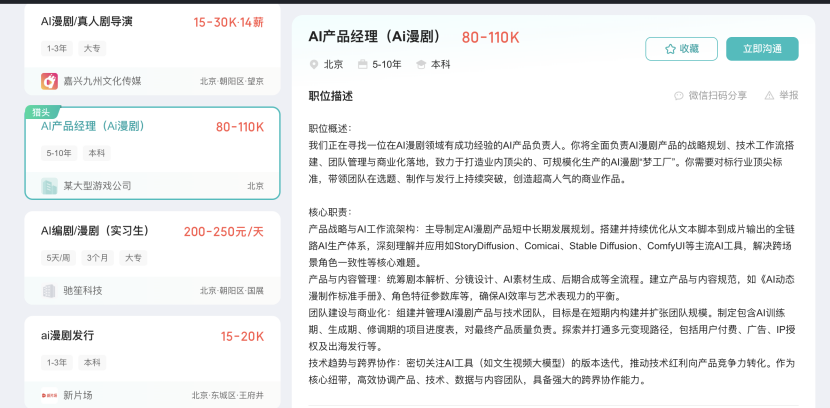
Task: Click the 举报 warning triangle icon
Action: 769,96
